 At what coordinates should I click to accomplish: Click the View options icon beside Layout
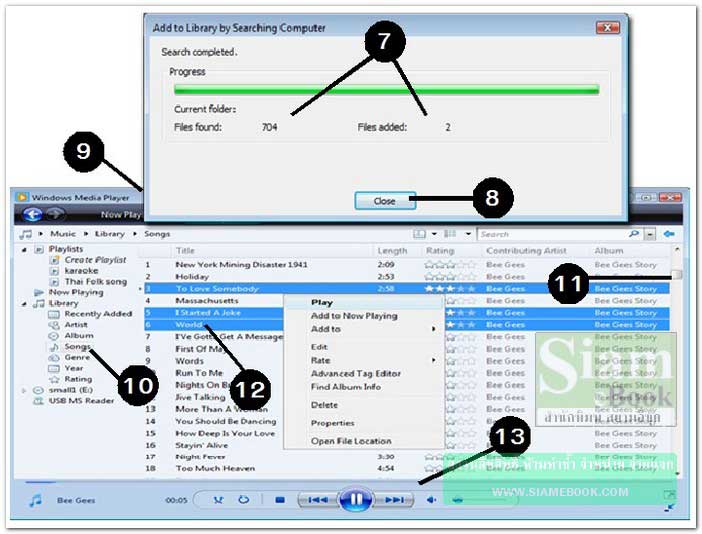(x=450, y=234)
